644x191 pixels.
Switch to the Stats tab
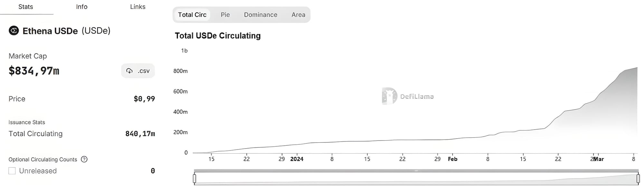tap(26, 7)
